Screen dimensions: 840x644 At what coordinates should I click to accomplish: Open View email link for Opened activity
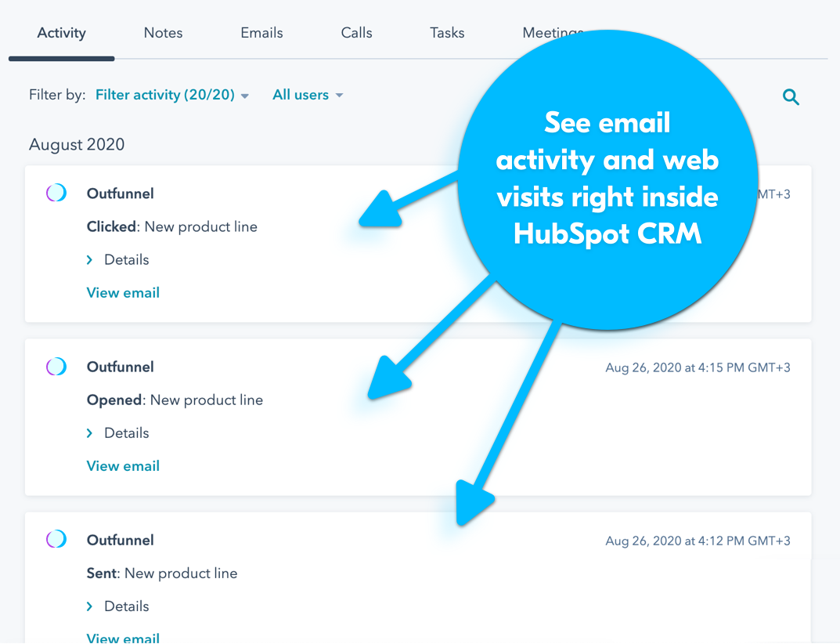click(x=123, y=465)
